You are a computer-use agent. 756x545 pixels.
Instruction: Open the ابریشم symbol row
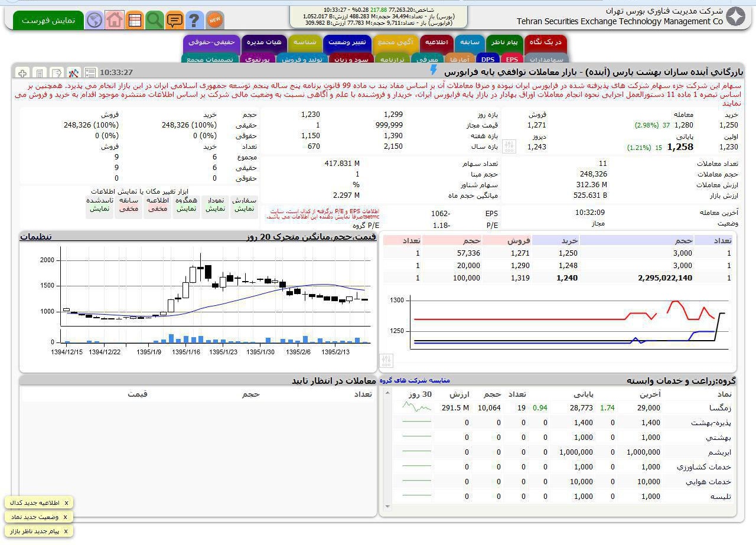point(564,452)
